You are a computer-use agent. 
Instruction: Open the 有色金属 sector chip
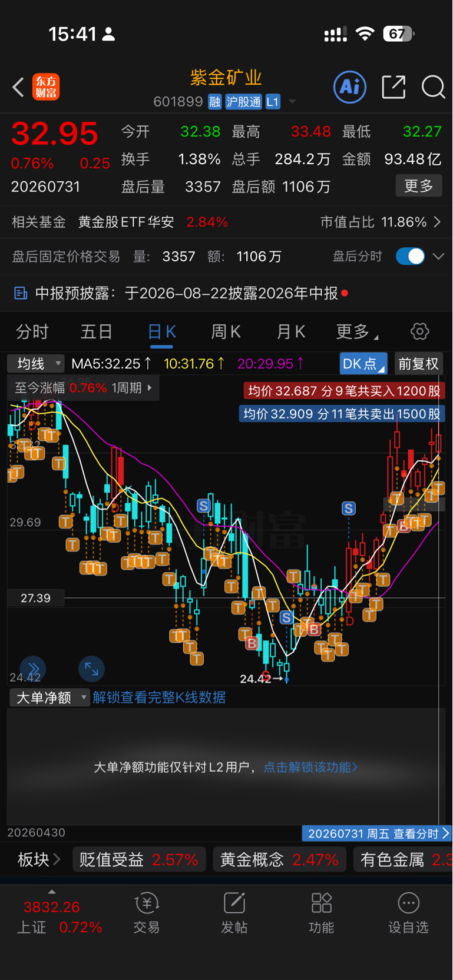pos(404,860)
